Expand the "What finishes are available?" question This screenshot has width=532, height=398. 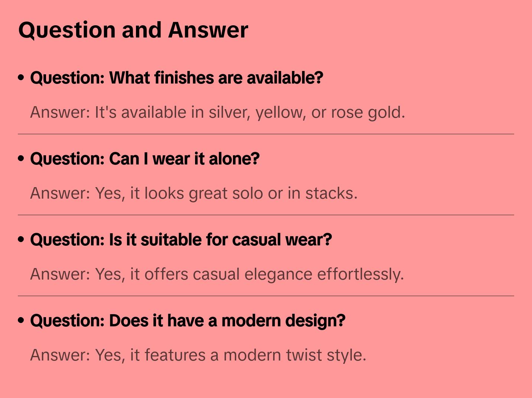coord(176,78)
